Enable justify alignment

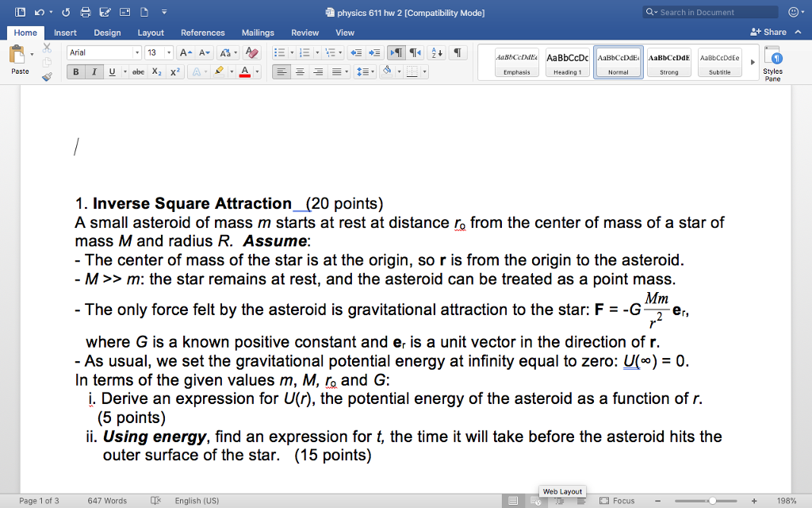pyautogui.click(x=336, y=72)
